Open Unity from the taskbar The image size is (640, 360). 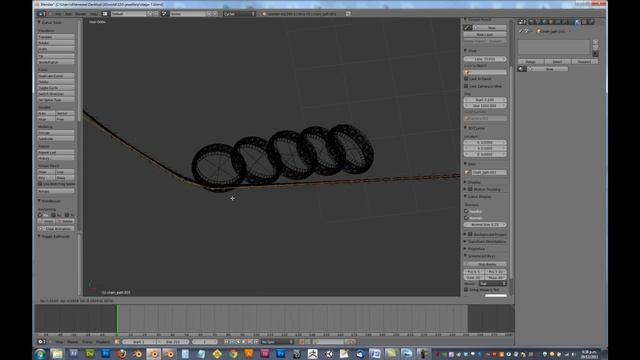[329, 354]
